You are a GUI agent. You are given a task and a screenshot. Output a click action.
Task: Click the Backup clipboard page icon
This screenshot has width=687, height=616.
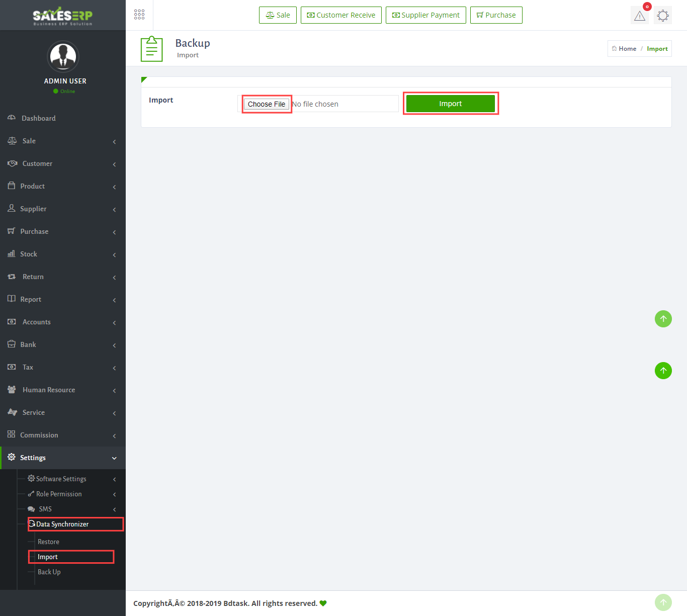[151, 49]
